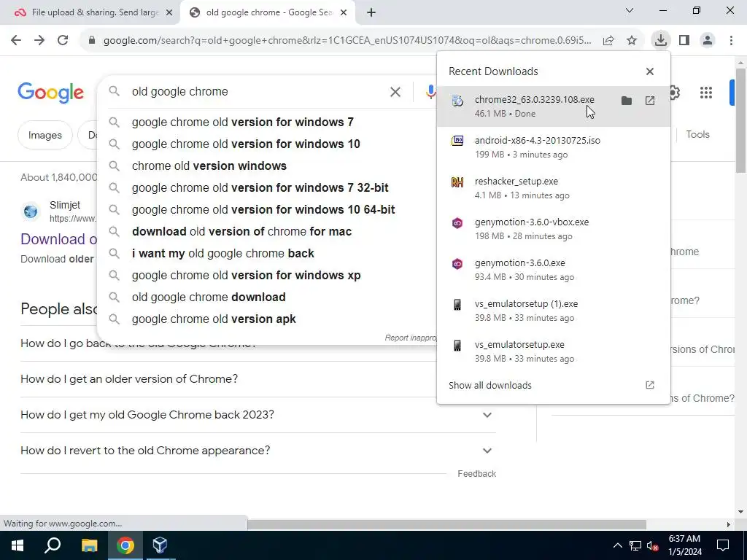
Task: Toggle the downloads toolbar icon
Action: tap(660, 40)
